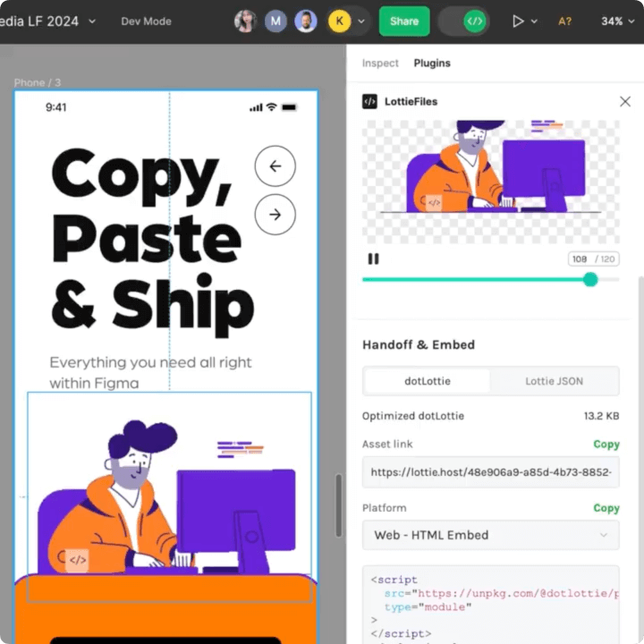Switch to the Inspect tab
The image size is (644, 644).
[x=380, y=64]
